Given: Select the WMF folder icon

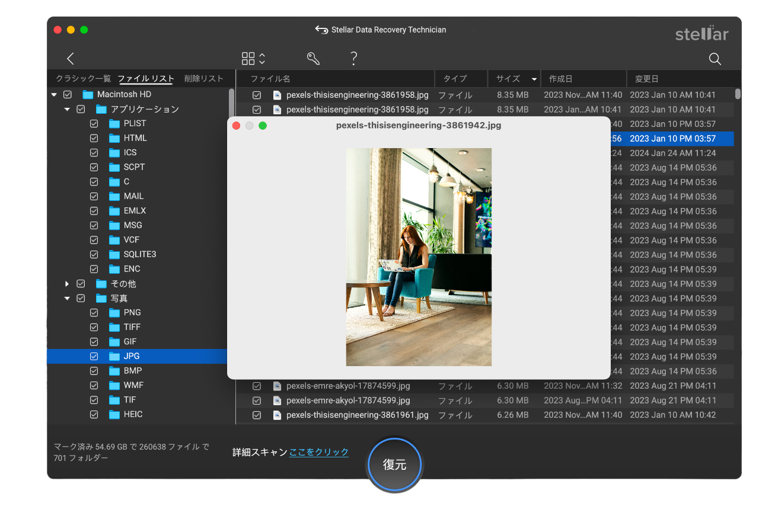Looking at the screenshot, I should click(114, 385).
